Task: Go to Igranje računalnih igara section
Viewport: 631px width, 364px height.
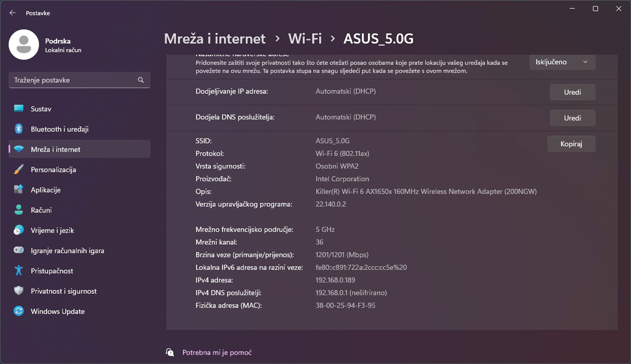Action: 67,251
